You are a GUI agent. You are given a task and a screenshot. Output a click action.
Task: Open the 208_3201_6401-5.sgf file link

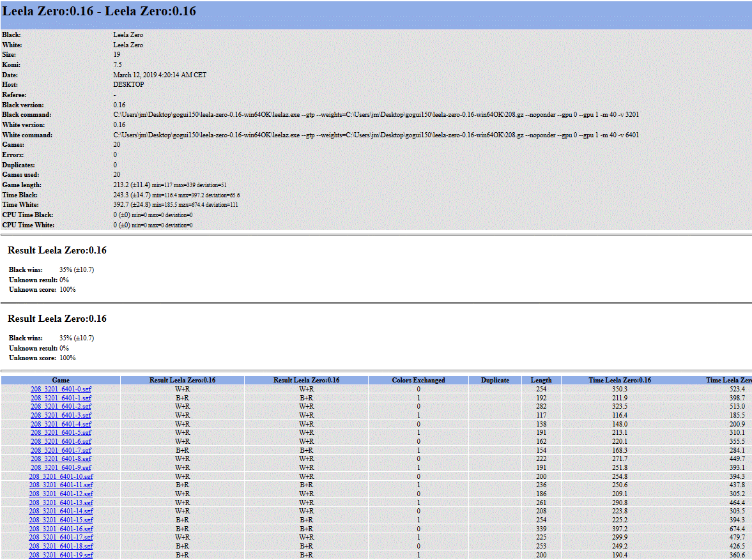[61, 433]
